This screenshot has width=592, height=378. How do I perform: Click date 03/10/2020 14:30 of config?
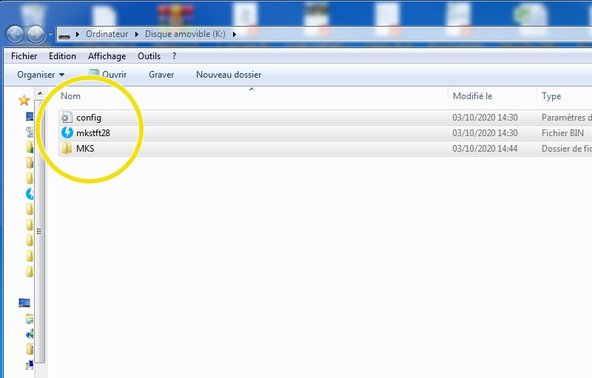point(485,118)
